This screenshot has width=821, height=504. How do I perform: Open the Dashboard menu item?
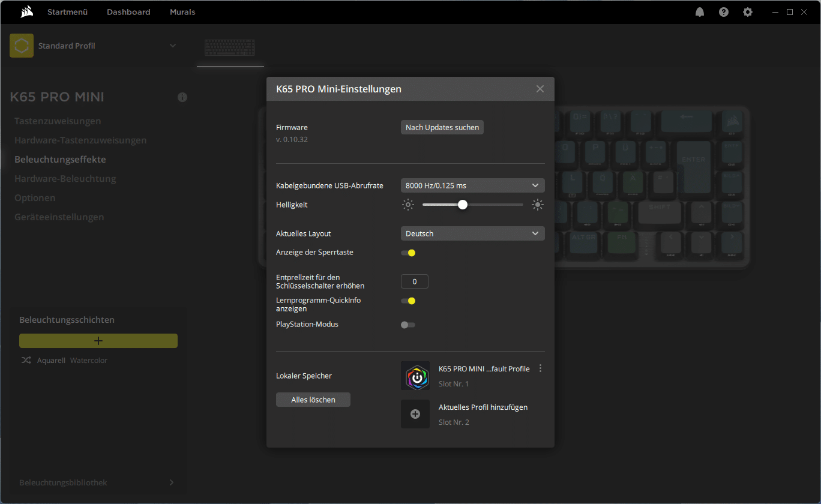(128, 12)
